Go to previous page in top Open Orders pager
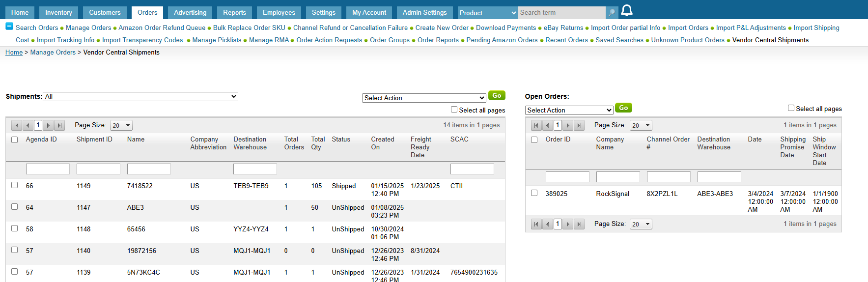868x282 pixels. (x=547, y=125)
